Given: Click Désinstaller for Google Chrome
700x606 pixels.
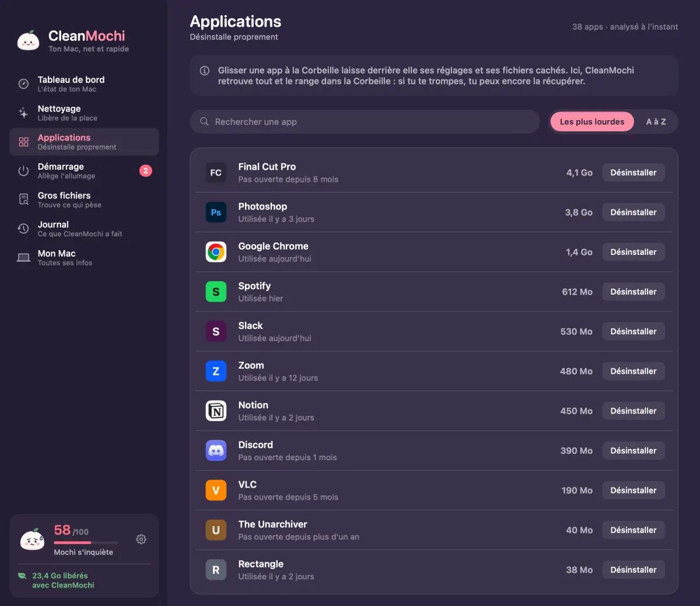Looking at the screenshot, I should tap(633, 252).
